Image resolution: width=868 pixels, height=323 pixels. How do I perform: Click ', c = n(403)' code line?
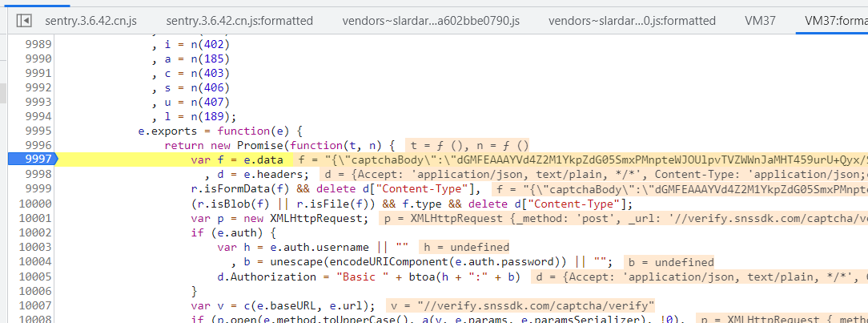pos(191,73)
